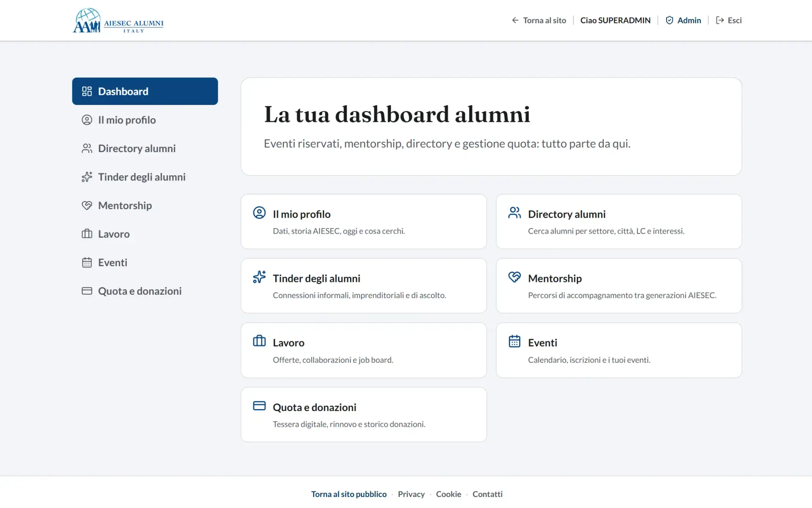The image size is (812, 508).
Task: Click text Dati, storia AIESEC, oggi e cosa cerchi
Action: [339, 231]
